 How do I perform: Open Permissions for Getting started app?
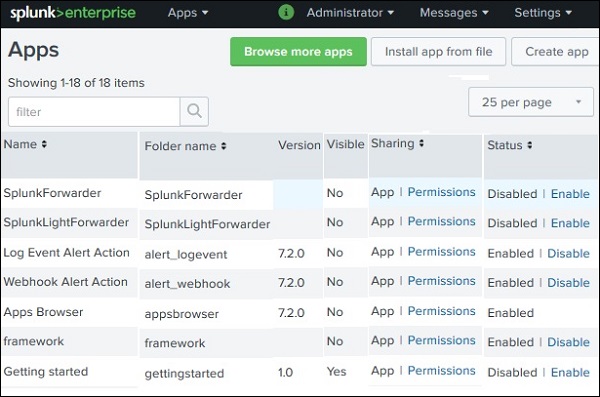click(x=442, y=371)
